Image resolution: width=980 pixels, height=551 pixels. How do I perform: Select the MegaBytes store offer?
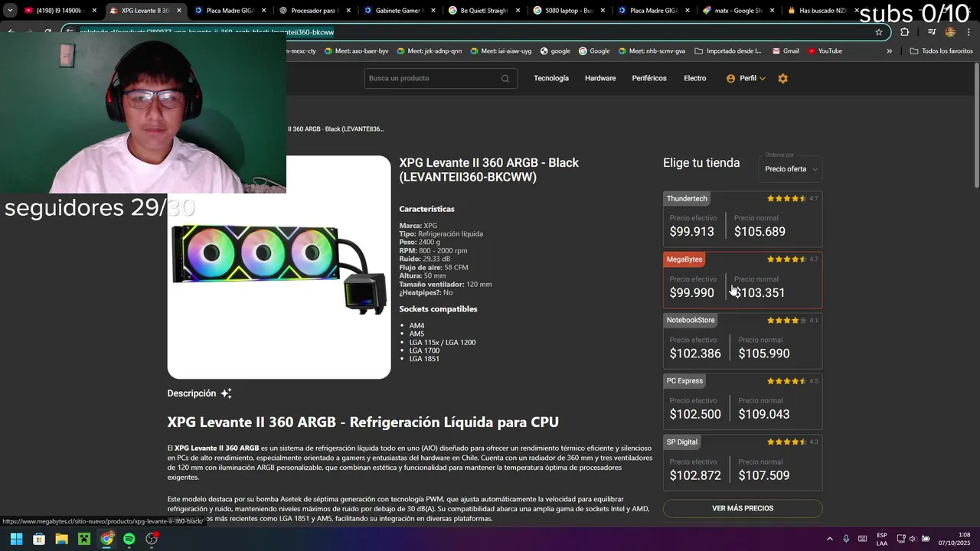coord(743,280)
